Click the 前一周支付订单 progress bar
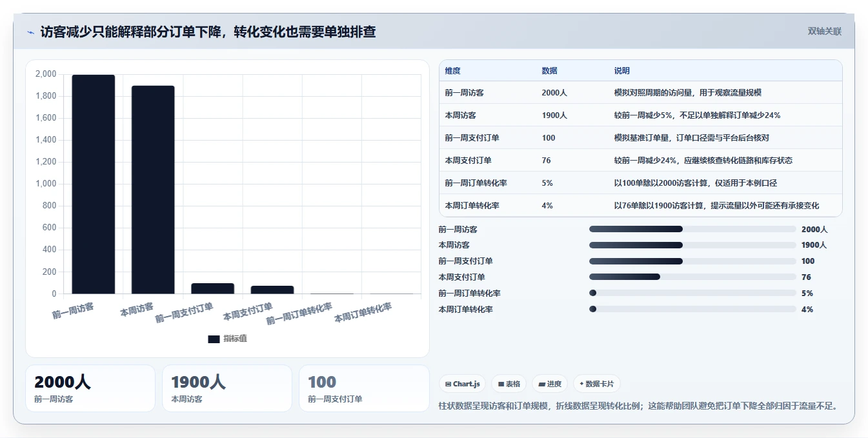 tap(692, 261)
